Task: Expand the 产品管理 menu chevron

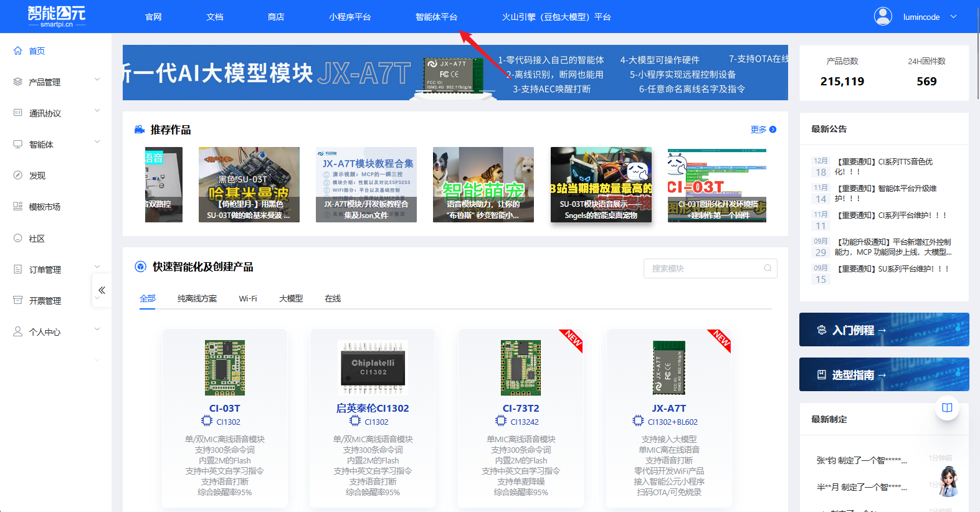Action: tap(97, 80)
